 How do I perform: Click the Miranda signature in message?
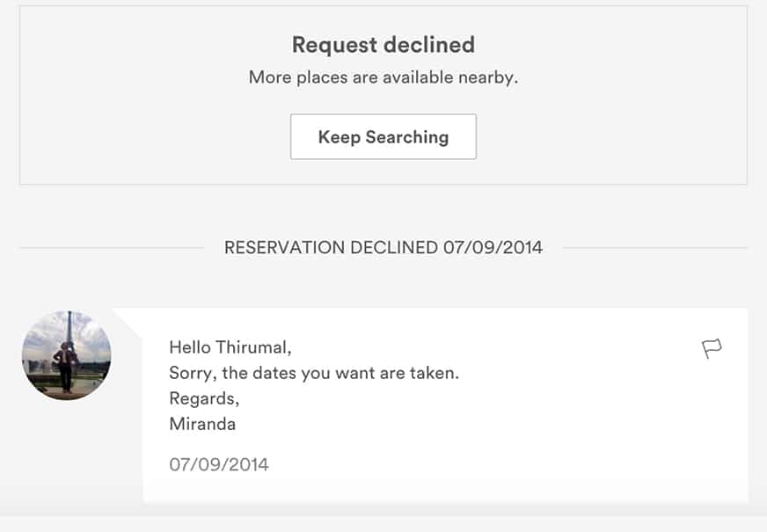click(202, 424)
